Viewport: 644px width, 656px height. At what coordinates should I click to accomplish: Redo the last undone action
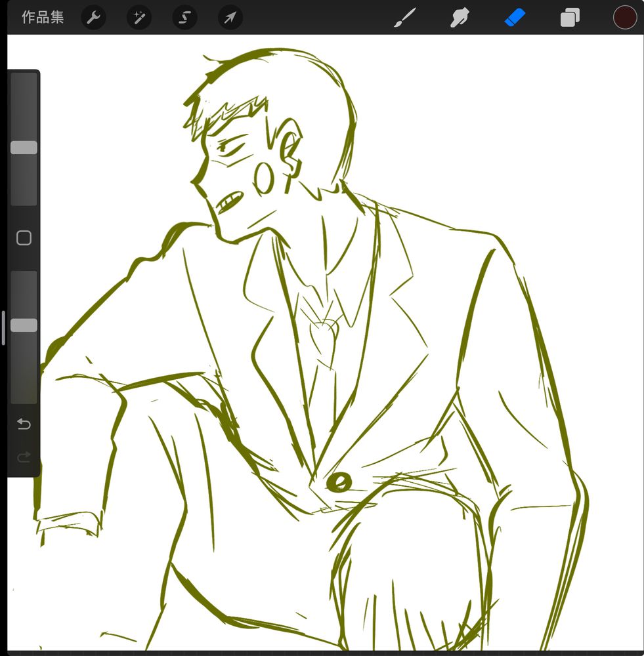(24, 457)
